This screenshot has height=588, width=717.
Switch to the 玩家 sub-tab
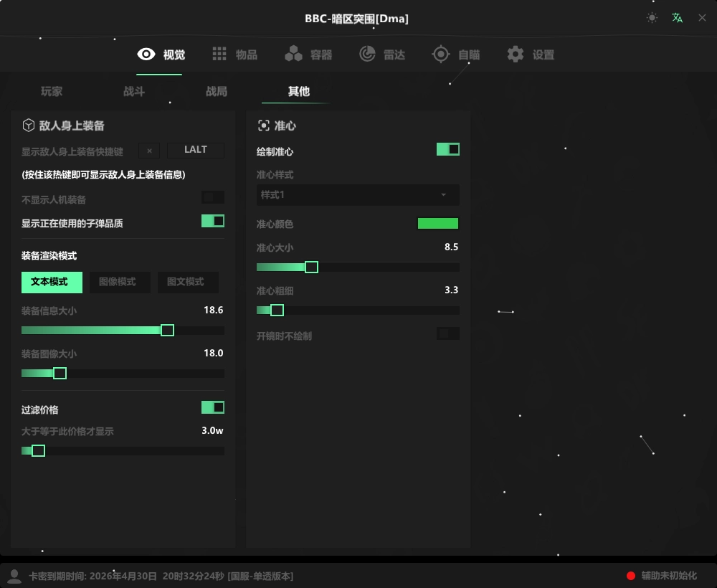(52, 92)
